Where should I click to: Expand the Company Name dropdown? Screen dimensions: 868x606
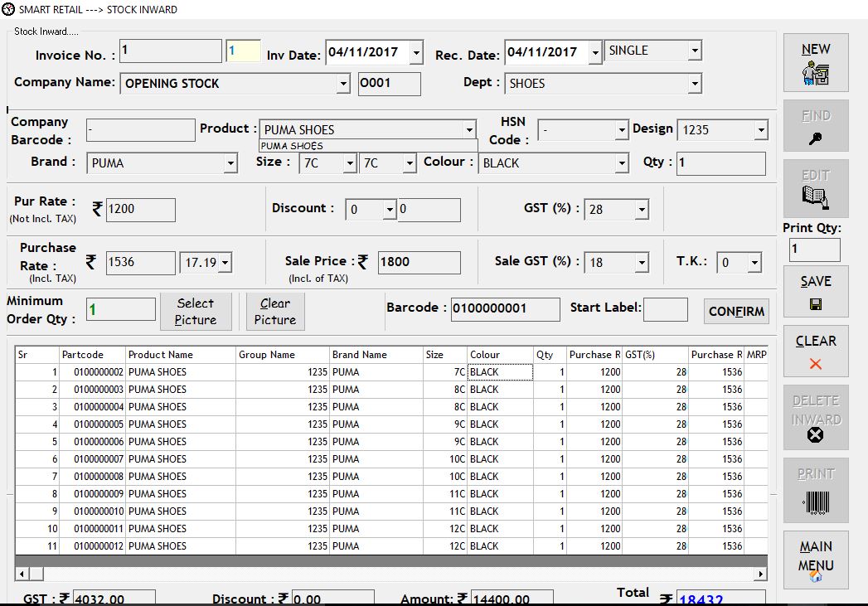coord(344,84)
